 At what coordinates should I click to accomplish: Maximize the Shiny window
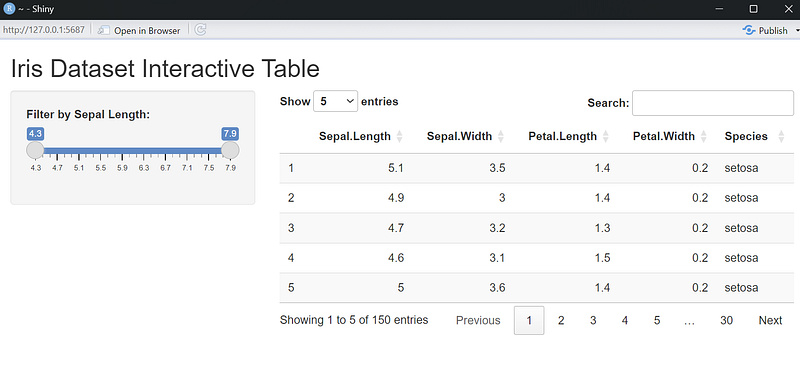pyautogui.click(x=753, y=9)
